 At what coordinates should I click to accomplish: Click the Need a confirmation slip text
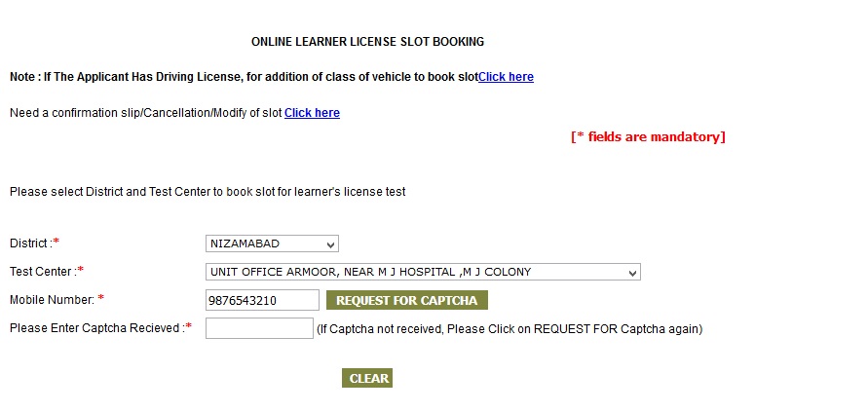coord(146,113)
